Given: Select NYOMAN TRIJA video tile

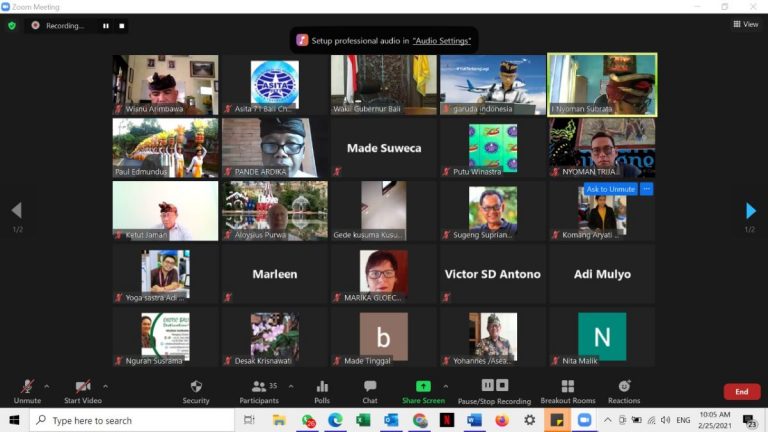Looking at the screenshot, I should click(602, 148).
